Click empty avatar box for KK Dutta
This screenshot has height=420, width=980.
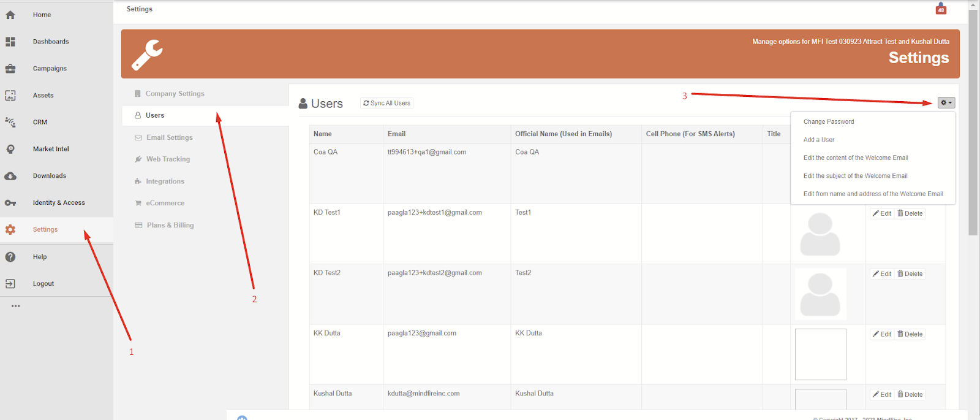click(820, 354)
